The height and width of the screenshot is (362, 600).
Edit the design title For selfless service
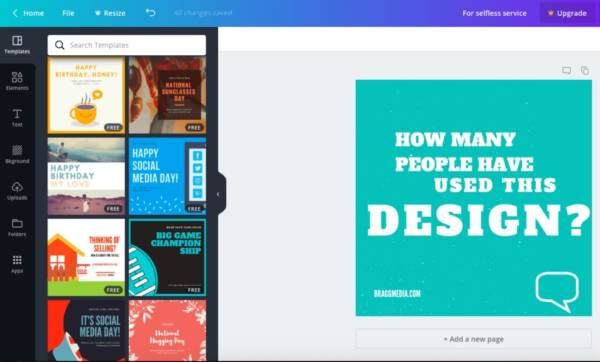[x=494, y=13]
